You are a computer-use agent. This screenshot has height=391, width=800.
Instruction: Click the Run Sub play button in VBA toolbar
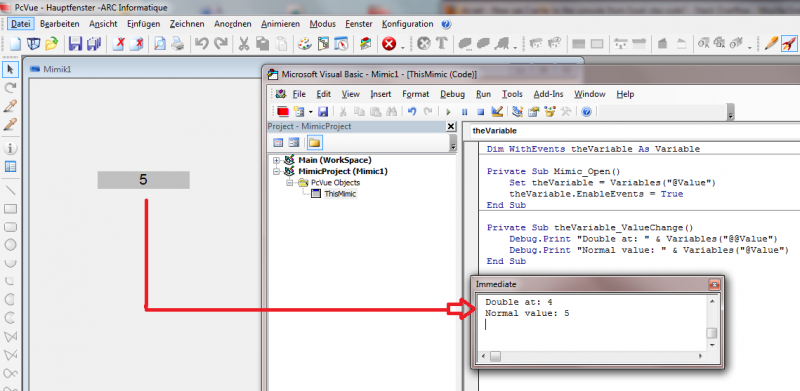point(448,111)
